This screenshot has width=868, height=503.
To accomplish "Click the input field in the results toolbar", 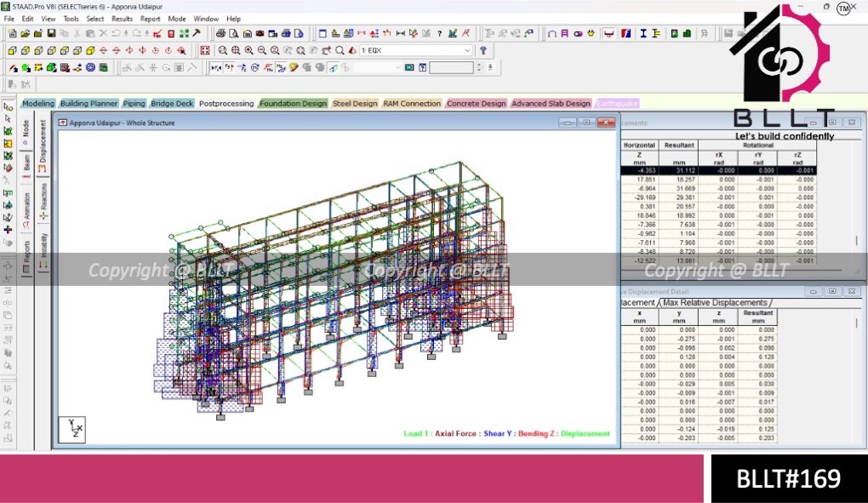I will [x=452, y=67].
